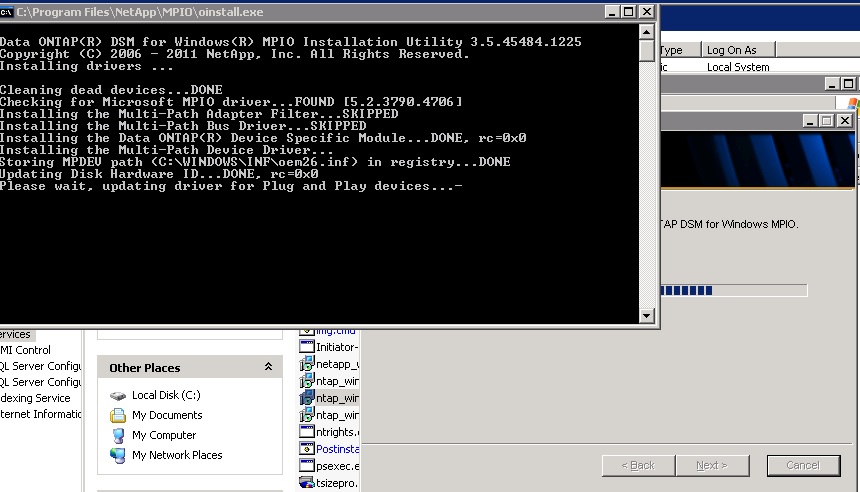860x492 pixels.
Task: Open My Network Places link
Action: coord(177,455)
